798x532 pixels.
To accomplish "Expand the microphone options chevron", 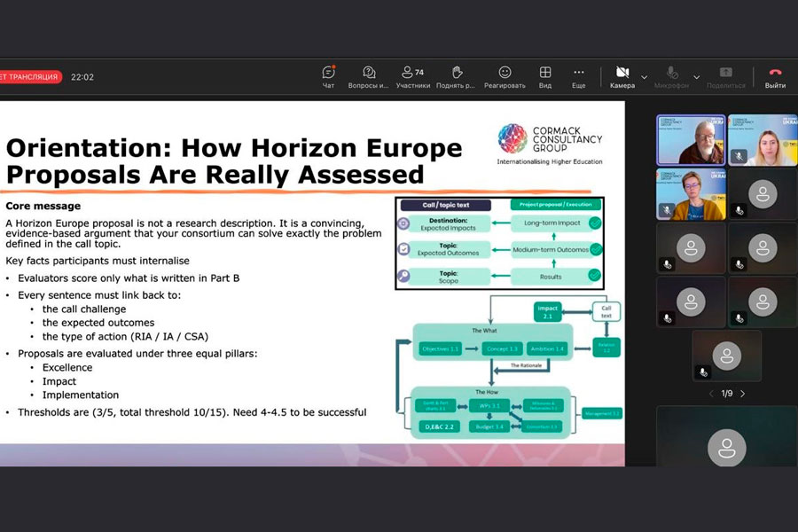I will [x=695, y=77].
